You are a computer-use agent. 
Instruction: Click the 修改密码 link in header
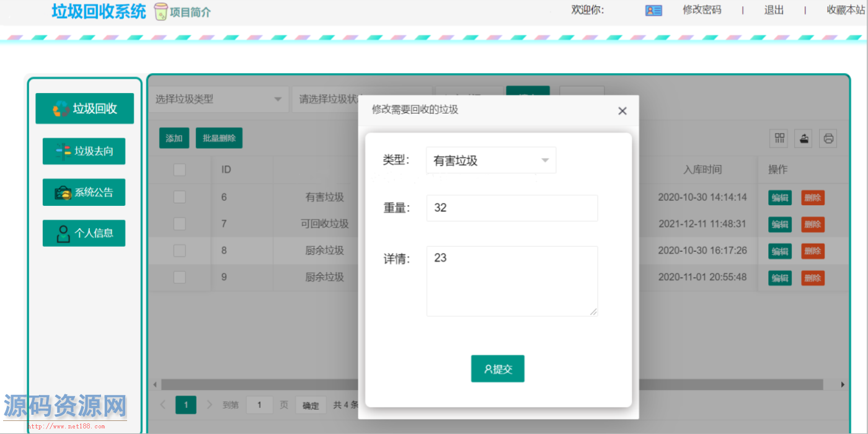[x=702, y=10]
